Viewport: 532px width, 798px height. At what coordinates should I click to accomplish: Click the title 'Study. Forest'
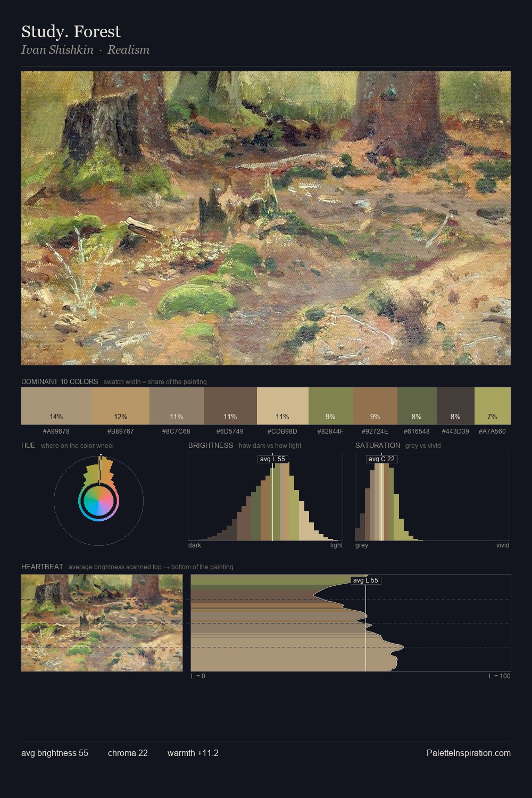[71, 31]
